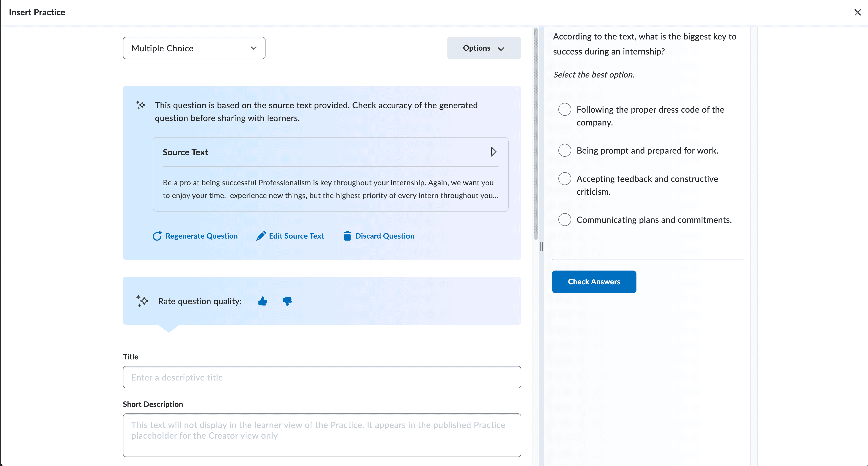Expand the Source Text section

click(x=493, y=152)
